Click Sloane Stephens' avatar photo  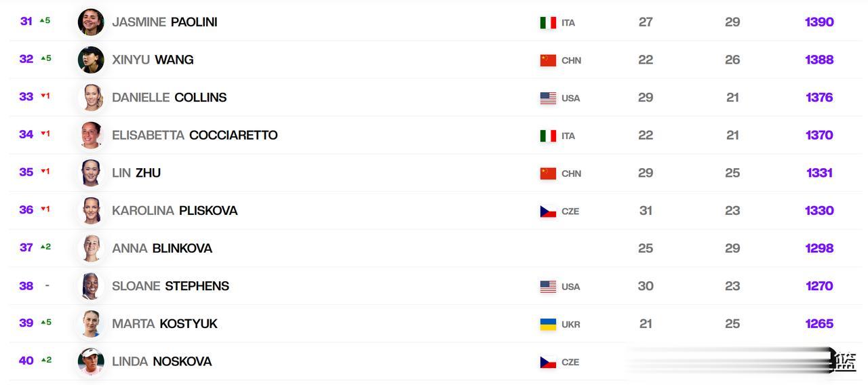pos(91,286)
